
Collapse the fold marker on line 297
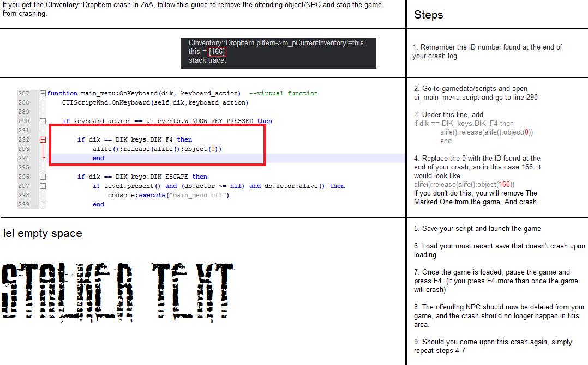pos(43,186)
